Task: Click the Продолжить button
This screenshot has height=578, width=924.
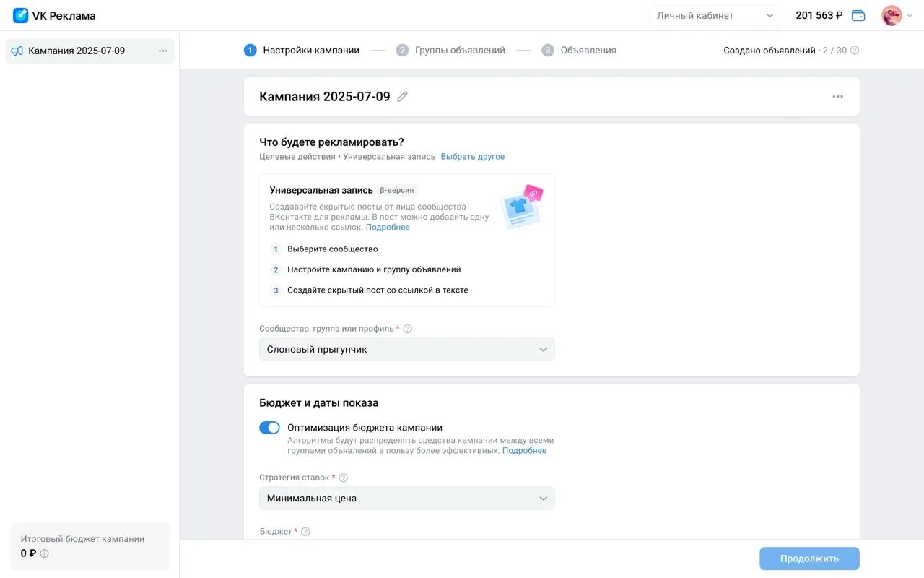Action: (808, 558)
